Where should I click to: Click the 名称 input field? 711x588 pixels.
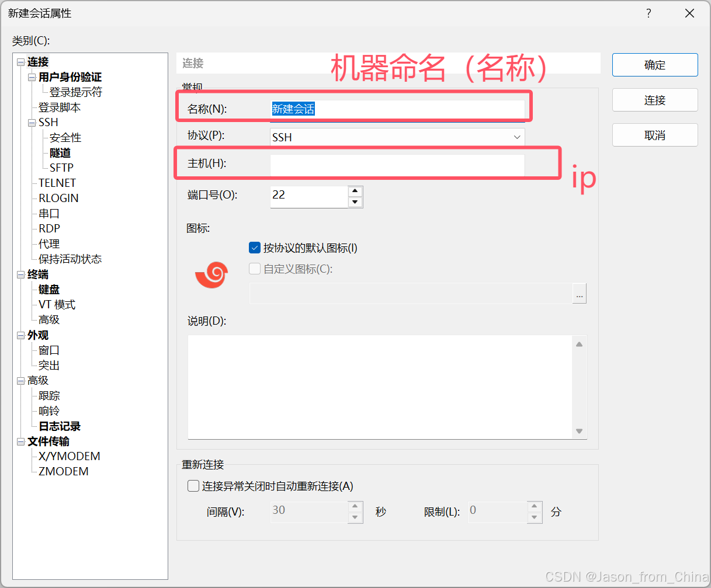[397, 109]
